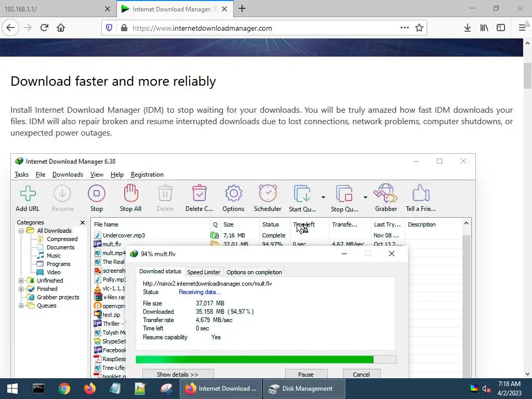Click the Stop All hand icon
532x399 pixels.
130,193
